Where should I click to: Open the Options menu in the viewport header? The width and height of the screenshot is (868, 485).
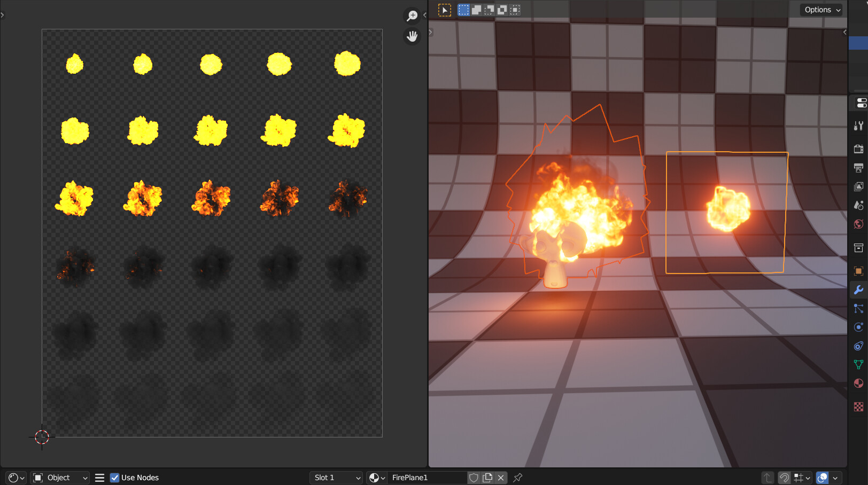click(821, 10)
